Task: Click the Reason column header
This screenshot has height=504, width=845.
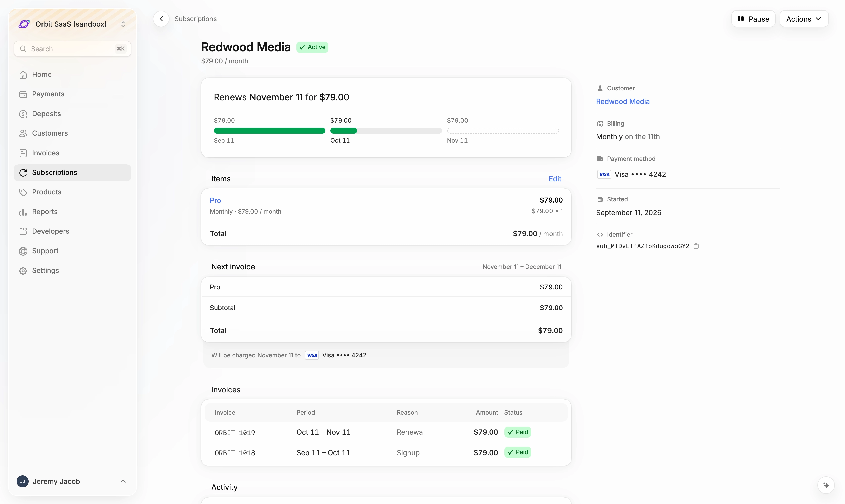Action: (407, 413)
